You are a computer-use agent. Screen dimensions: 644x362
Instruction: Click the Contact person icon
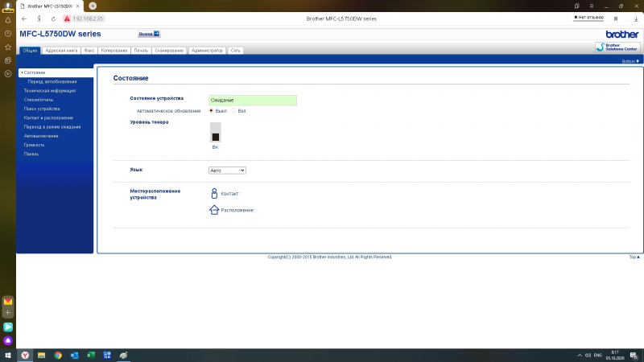(x=214, y=193)
